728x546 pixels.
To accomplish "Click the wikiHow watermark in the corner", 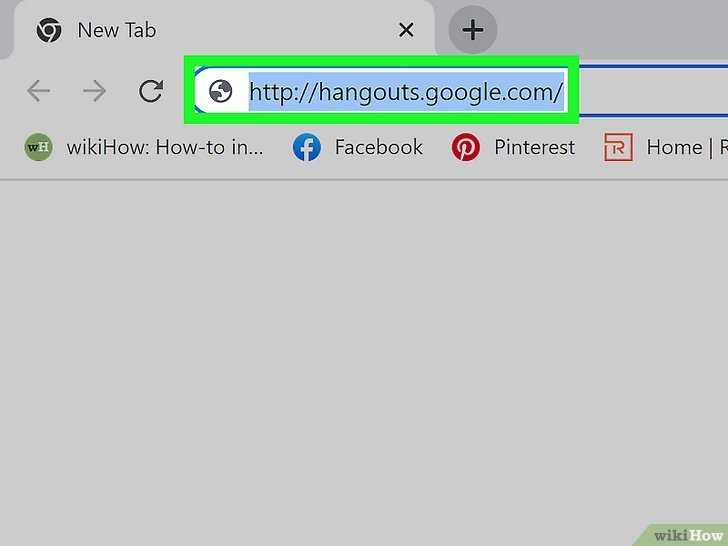I will pyautogui.click(x=687, y=535).
